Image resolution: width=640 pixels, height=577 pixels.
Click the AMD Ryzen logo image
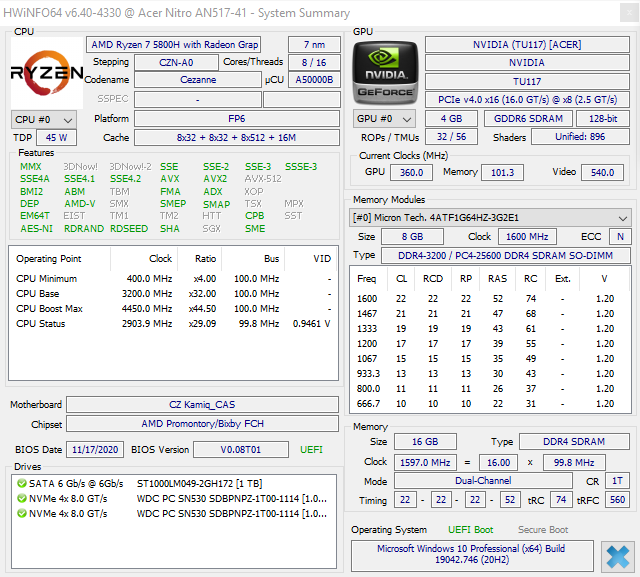pos(47,73)
